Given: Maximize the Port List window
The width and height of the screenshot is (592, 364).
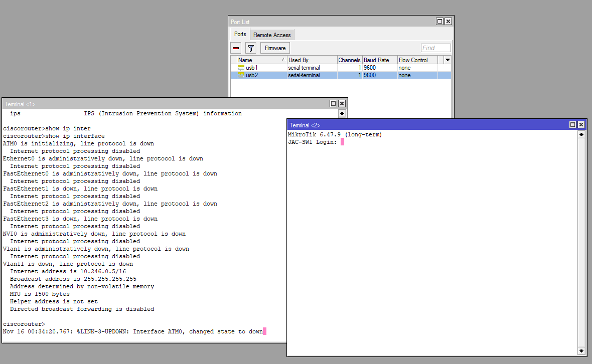Looking at the screenshot, I should point(439,22).
